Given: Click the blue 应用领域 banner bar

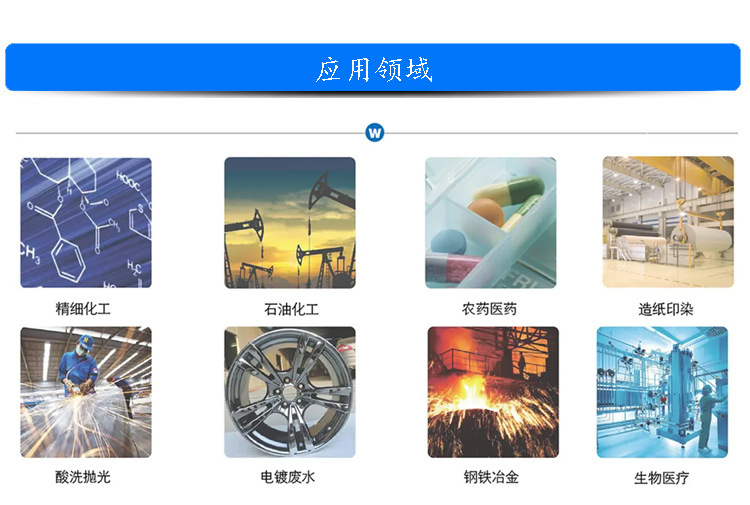Looking at the screenshot, I should click(x=373, y=67).
